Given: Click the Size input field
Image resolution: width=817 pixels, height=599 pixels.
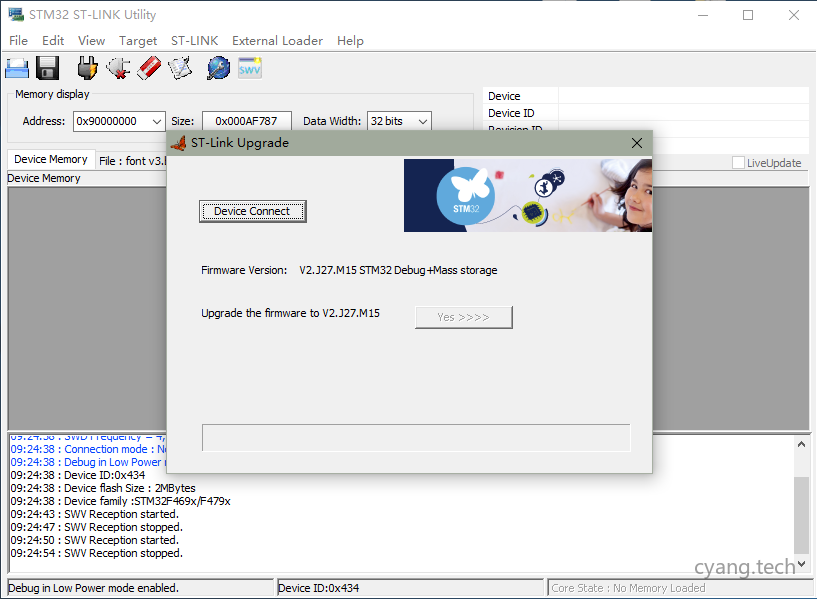Looking at the screenshot, I should tap(247, 121).
